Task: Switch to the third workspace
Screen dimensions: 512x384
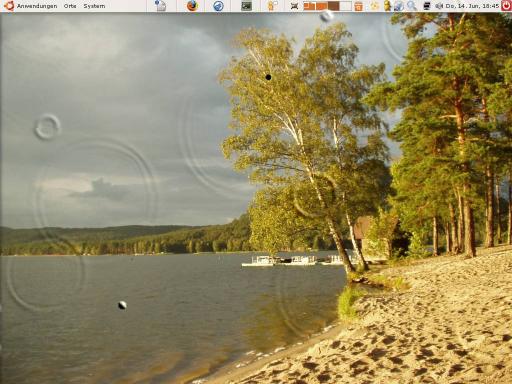Action: point(333,6)
